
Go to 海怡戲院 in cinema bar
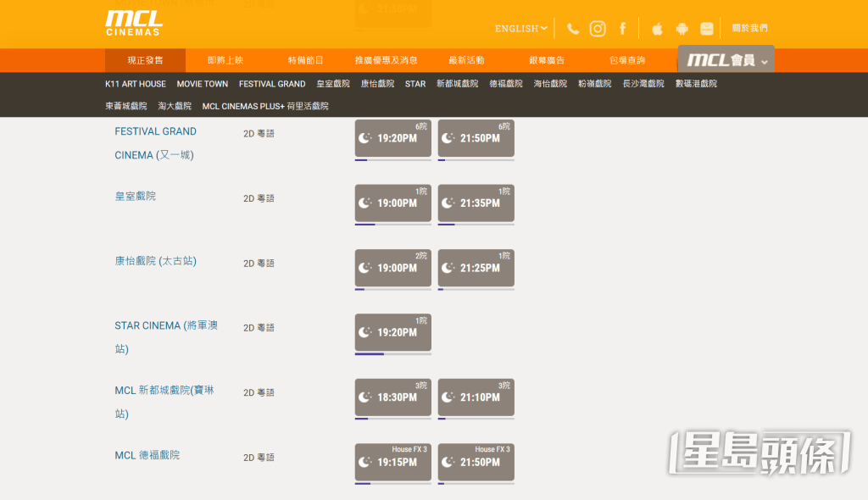(550, 84)
